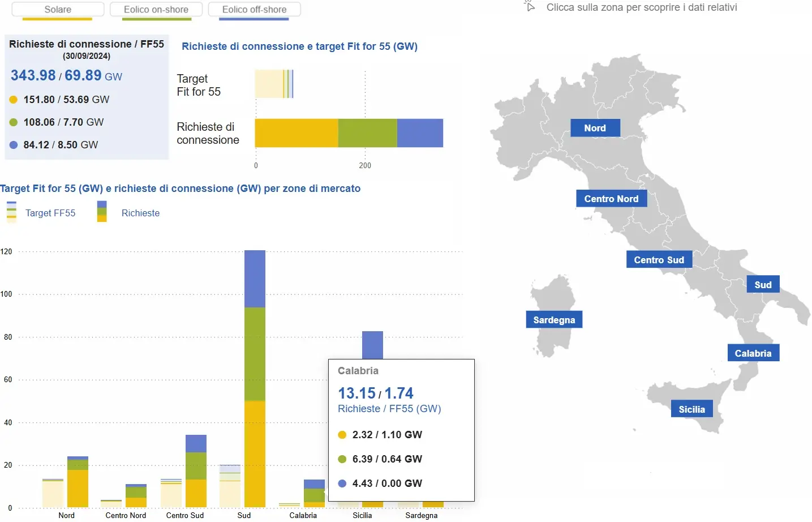Toggle the Eolico off-shore filter
Viewport: 812px width, 522px height.
click(254, 10)
